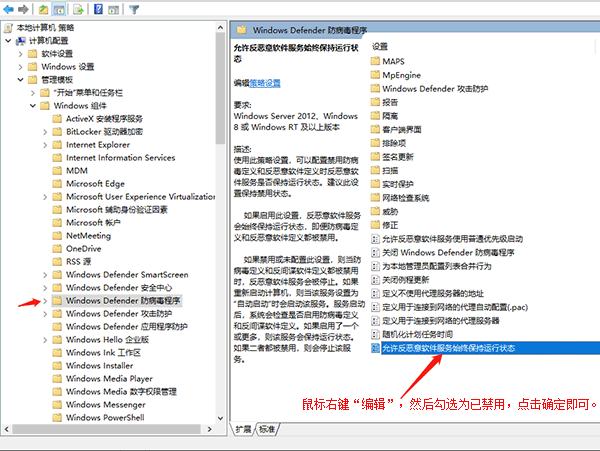600x451 pixels.
Task: Click the Forward arrow toolbar icon
Action: 23,9
